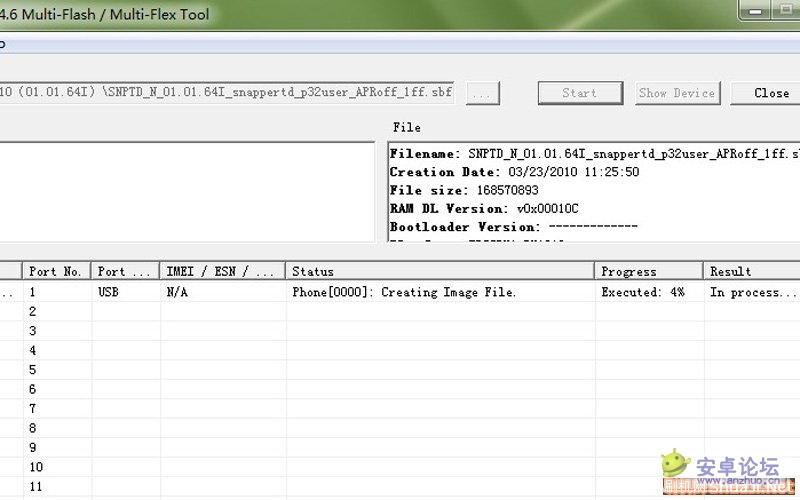
Task: Click the empty white list box panel
Action: [x=187, y=192]
